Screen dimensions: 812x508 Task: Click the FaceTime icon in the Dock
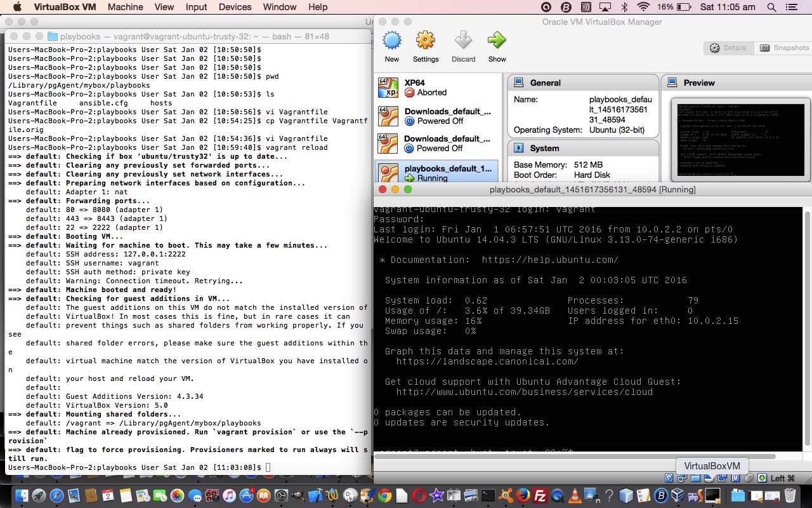point(160,495)
